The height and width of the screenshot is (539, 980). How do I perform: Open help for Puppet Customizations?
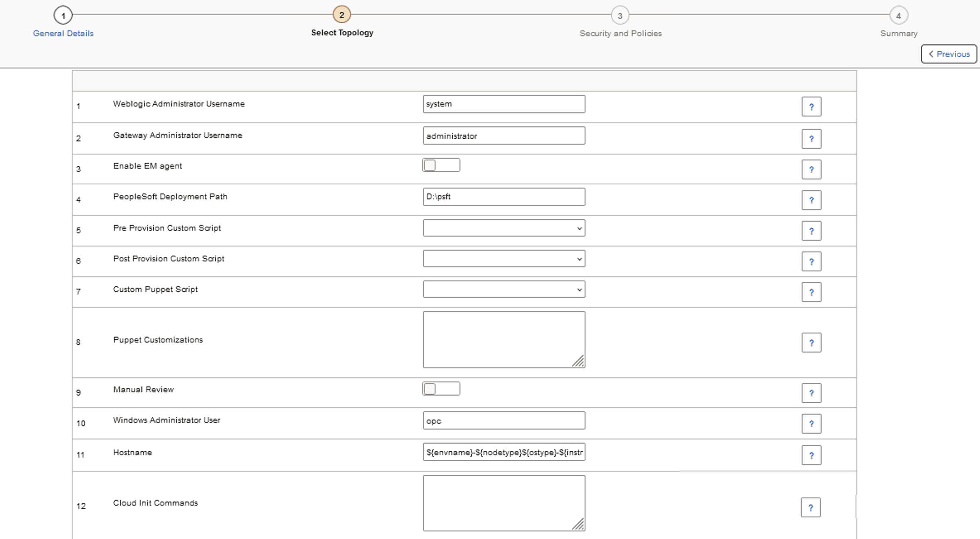(811, 342)
